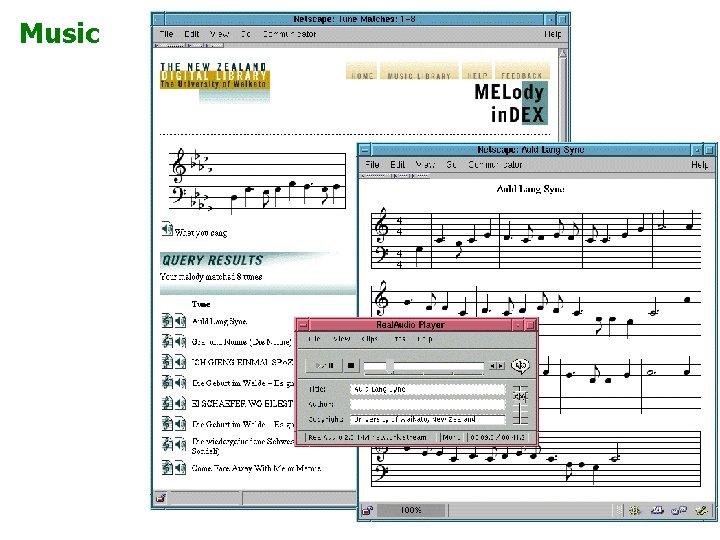Image resolution: width=720 pixels, height=540 pixels.
Task: Click Copyright field in RealAudio Player
Action: click(428, 419)
